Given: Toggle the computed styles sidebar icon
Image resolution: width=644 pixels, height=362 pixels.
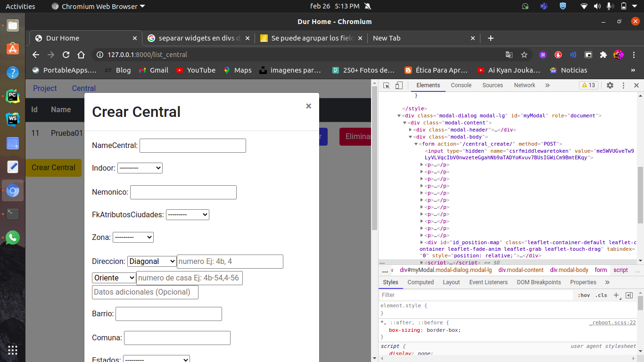Looking at the screenshot, I should 629,295.
